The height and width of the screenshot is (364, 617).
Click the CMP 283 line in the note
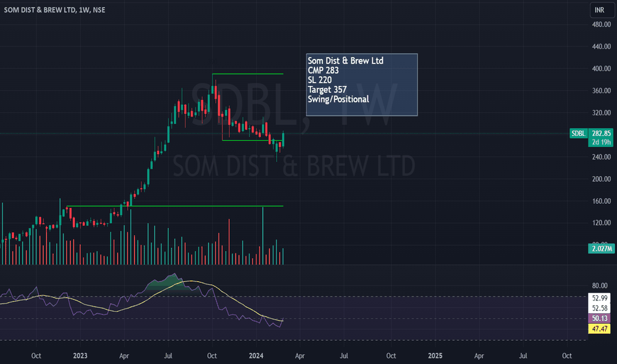click(323, 70)
